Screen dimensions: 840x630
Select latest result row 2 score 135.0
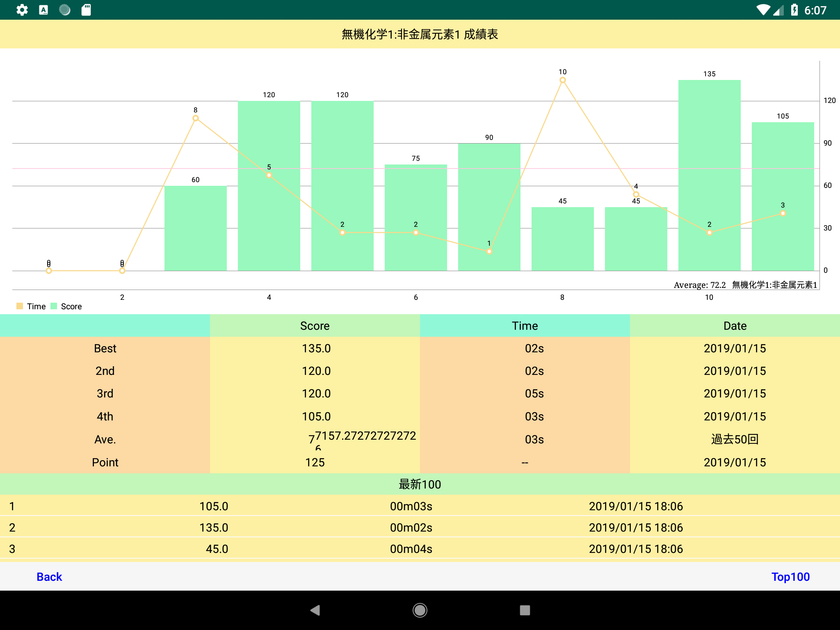coord(214,527)
